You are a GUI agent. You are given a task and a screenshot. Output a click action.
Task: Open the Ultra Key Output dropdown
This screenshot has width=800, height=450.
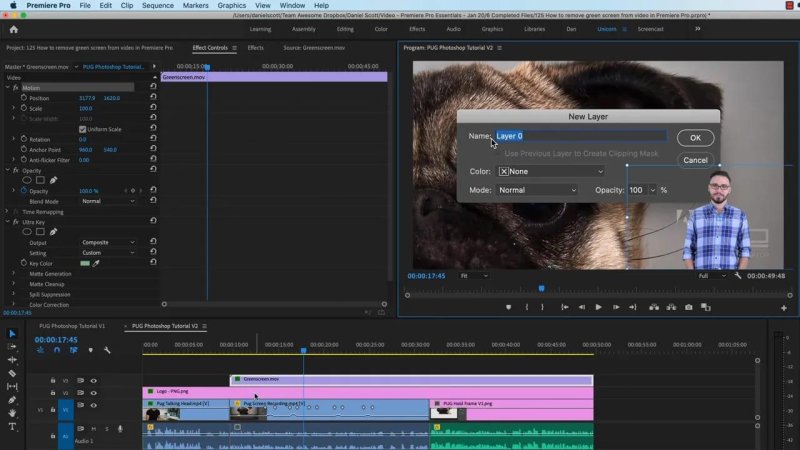pyautogui.click(x=108, y=242)
